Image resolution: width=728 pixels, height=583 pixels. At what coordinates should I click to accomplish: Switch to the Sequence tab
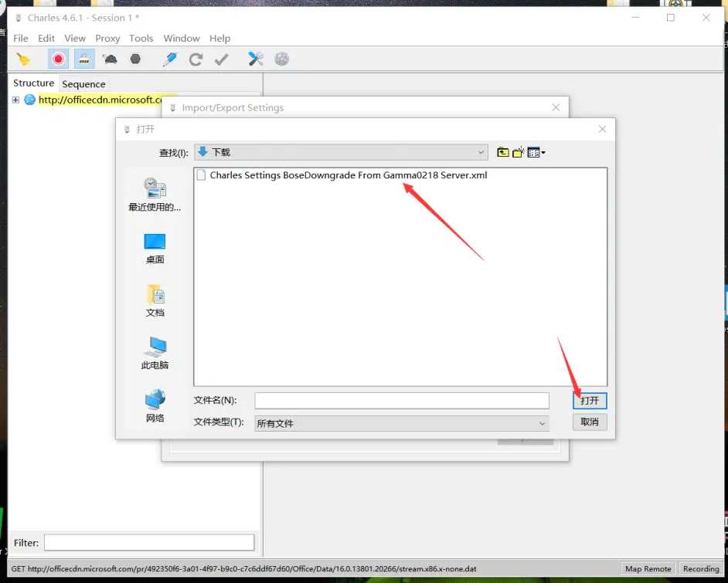pyautogui.click(x=83, y=84)
